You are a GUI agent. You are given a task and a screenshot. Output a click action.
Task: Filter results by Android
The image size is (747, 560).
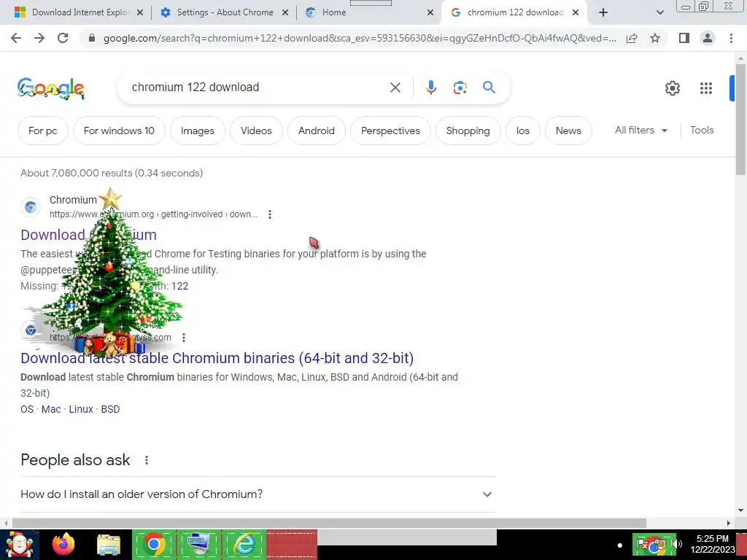(317, 131)
